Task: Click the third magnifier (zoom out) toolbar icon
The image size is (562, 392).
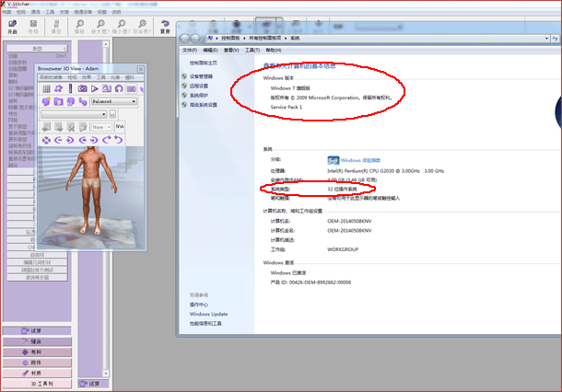Action: (122, 24)
